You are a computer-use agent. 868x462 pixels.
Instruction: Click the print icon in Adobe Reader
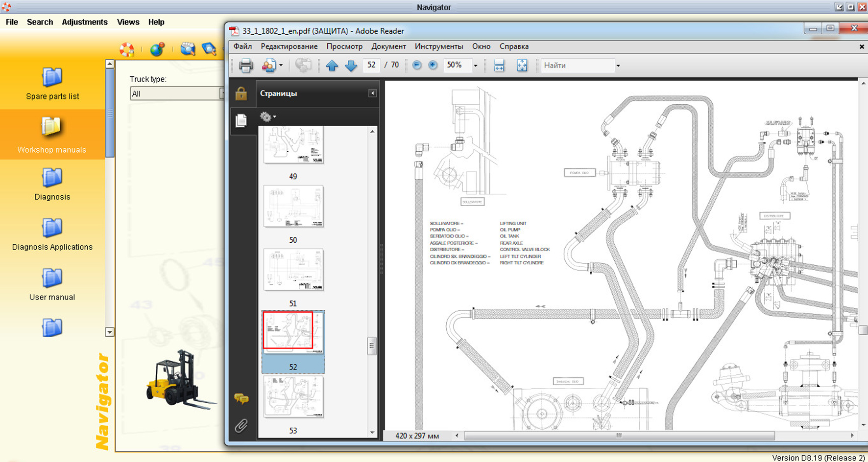pyautogui.click(x=245, y=65)
